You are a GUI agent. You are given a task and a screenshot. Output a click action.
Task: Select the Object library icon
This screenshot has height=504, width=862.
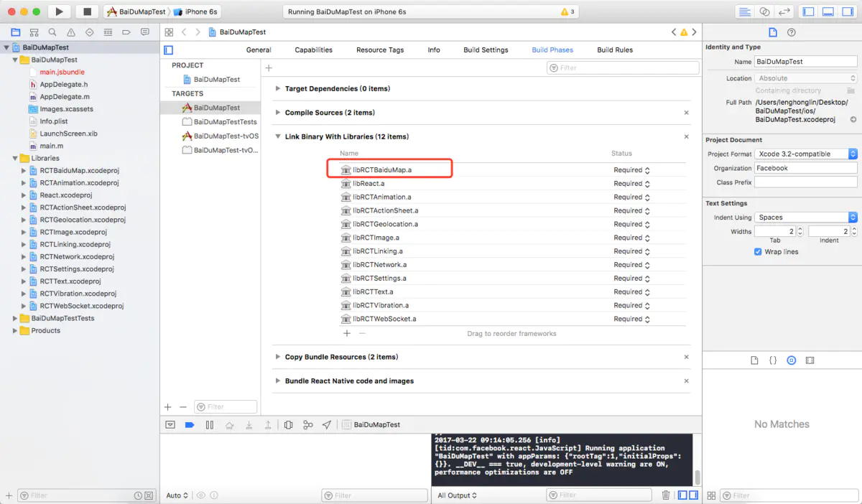(x=792, y=360)
